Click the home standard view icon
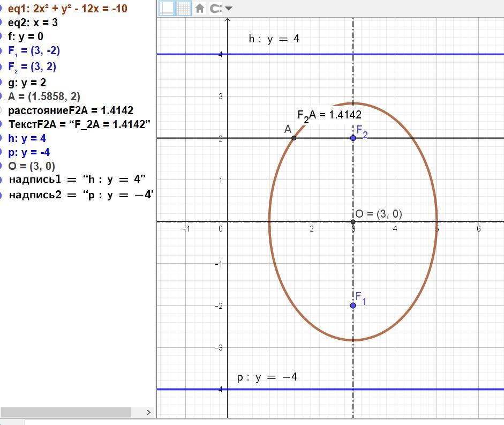The height and width of the screenshot is (425, 504). point(200,8)
